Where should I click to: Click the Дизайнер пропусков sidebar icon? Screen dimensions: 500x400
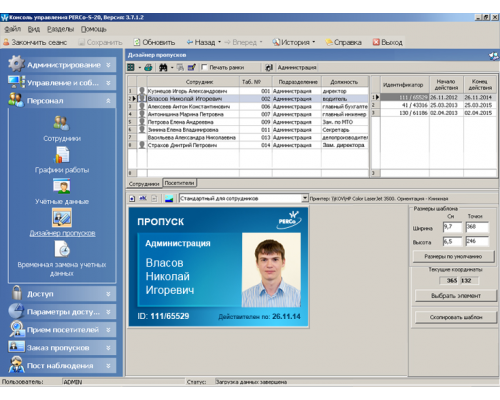[62, 217]
